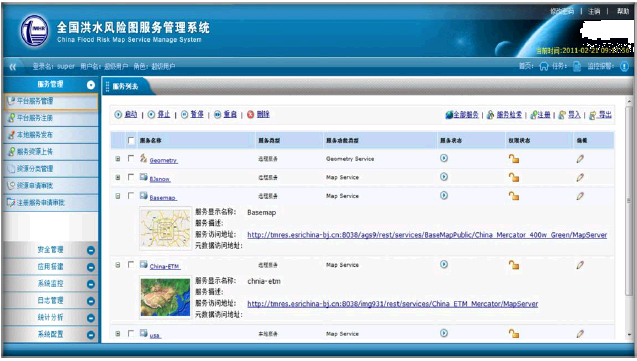637x361 pixels.
Task: Open the China_ETM_Mercator MapServer URL link
Action: pyautogui.click(x=392, y=304)
